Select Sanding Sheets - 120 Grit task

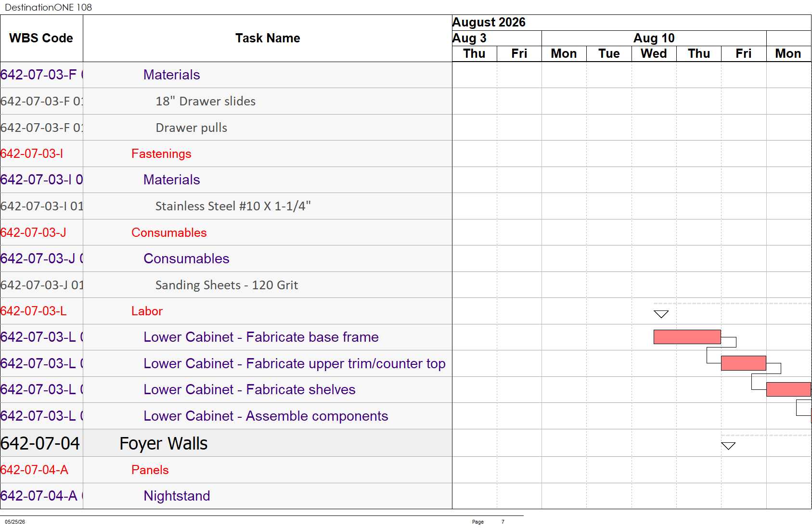[x=227, y=285]
